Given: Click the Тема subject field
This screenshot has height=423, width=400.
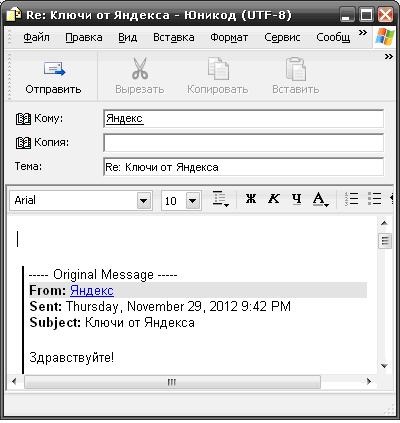Looking at the screenshot, I should pos(244,167).
